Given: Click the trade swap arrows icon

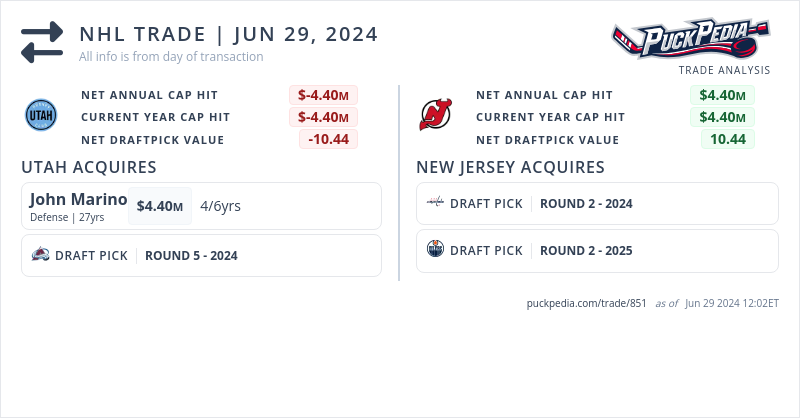Looking at the screenshot, I should (42, 42).
